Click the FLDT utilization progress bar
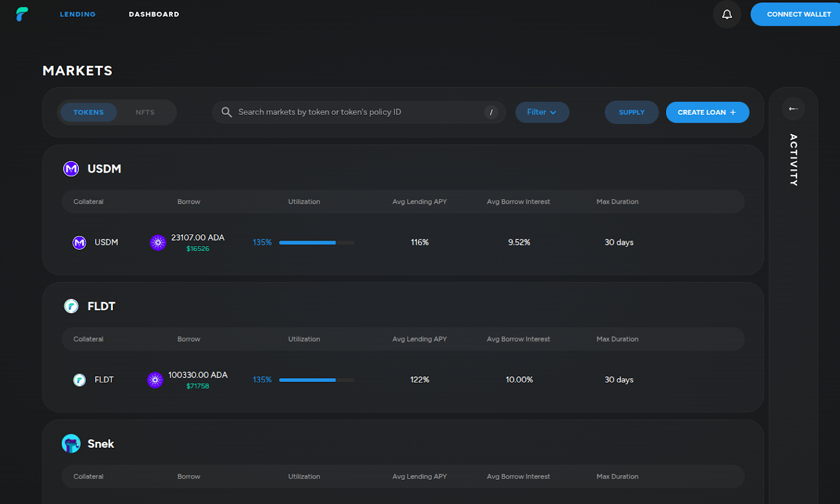Image resolution: width=840 pixels, height=504 pixels. click(317, 380)
